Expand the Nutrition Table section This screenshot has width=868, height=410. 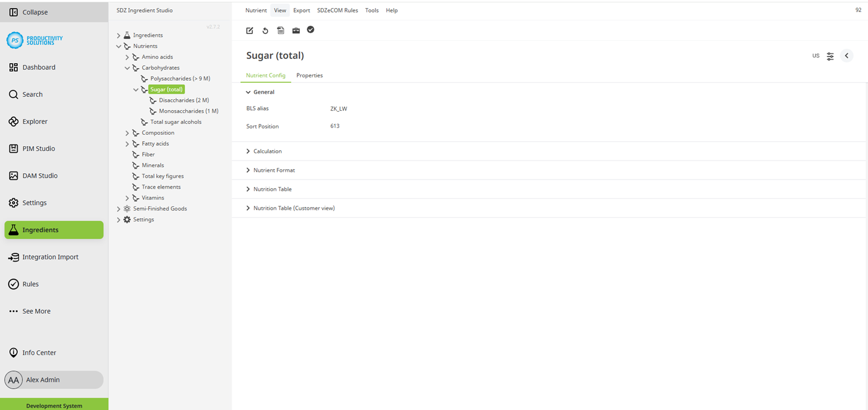(x=272, y=189)
